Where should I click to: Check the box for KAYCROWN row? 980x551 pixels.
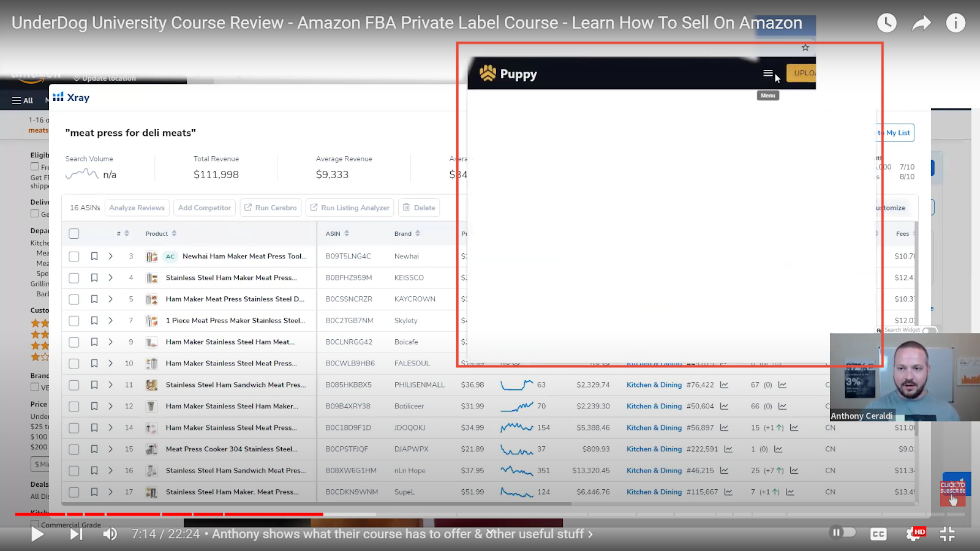(74, 299)
